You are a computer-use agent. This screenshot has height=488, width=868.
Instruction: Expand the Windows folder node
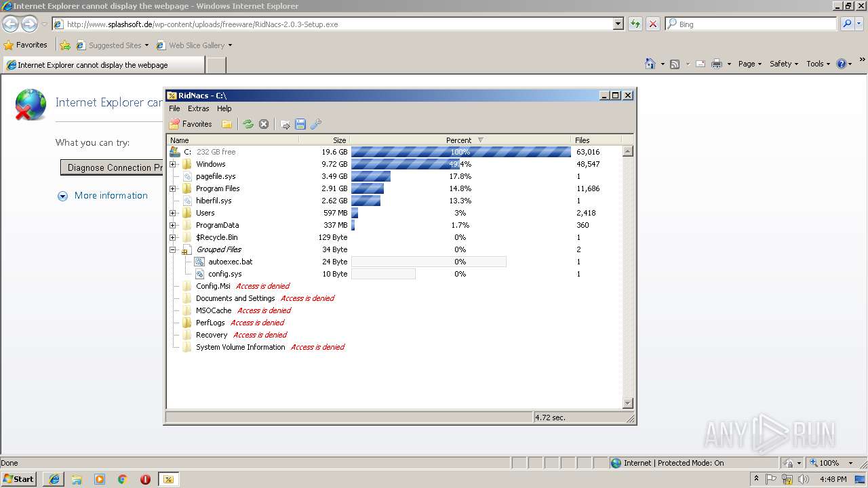tap(173, 164)
